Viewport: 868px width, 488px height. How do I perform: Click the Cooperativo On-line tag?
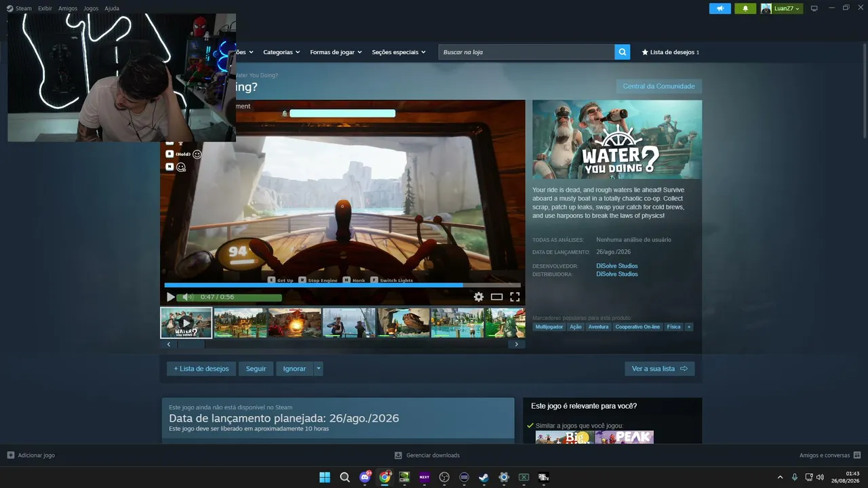637,327
